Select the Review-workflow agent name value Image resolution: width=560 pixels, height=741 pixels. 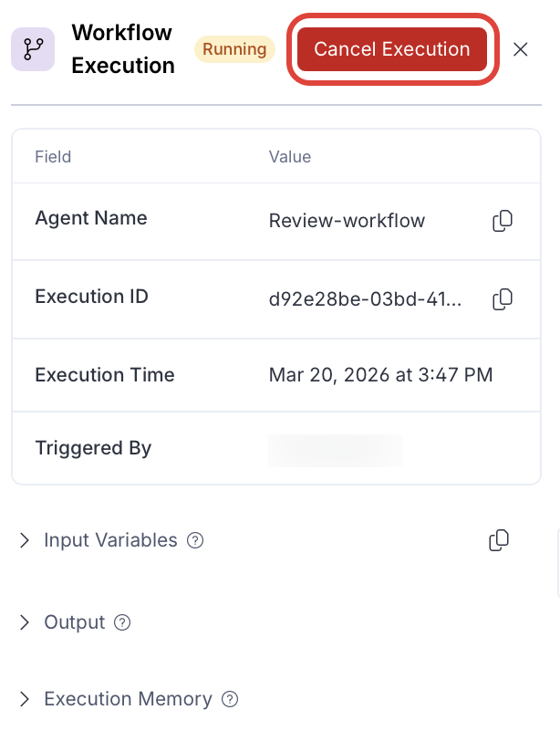[347, 221]
